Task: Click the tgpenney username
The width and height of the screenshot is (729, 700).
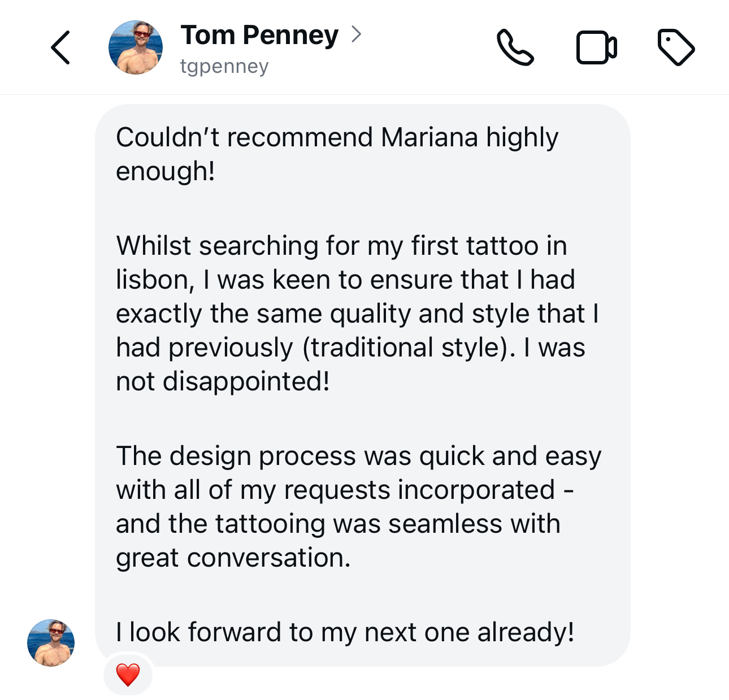Action: 224,66
